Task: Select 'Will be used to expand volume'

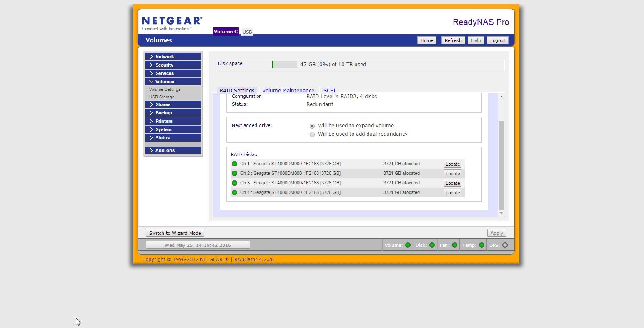Action: click(x=312, y=125)
